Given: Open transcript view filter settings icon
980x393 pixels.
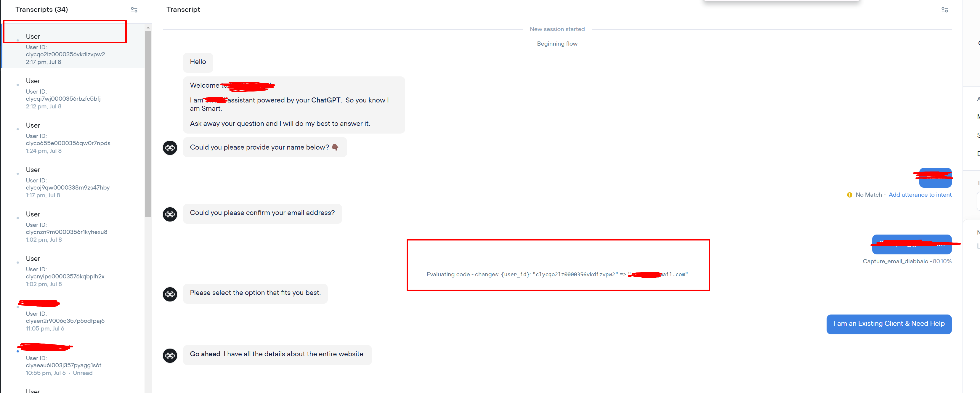Looking at the screenshot, I should click(944, 10).
